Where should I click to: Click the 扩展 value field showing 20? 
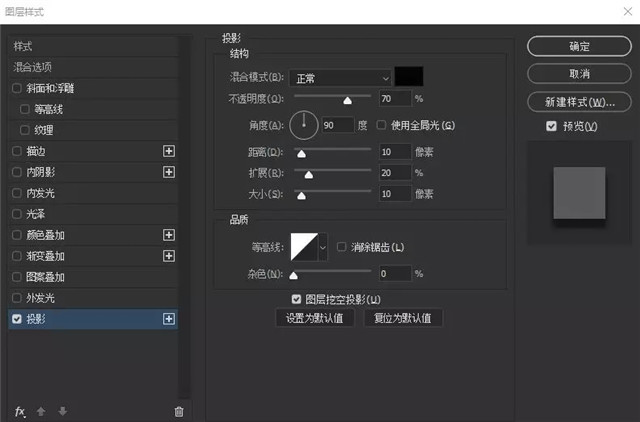coord(395,173)
